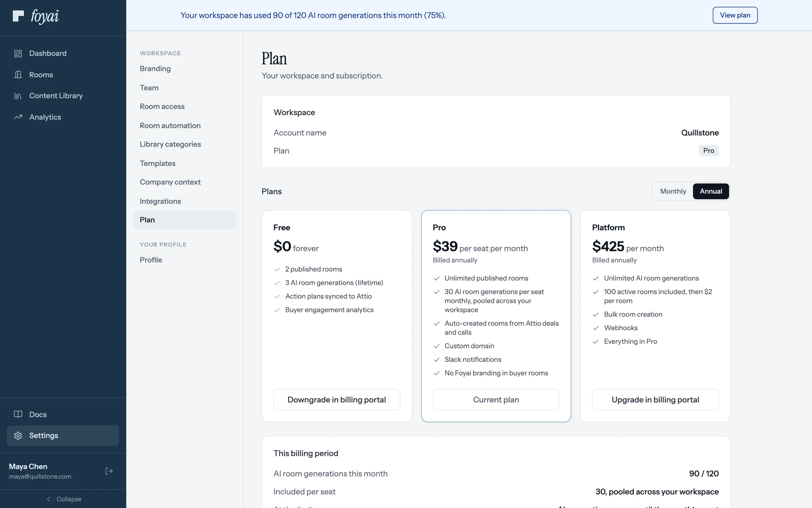Open Integrations settings
The height and width of the screenshot is (508, 812).
point(184,201)
